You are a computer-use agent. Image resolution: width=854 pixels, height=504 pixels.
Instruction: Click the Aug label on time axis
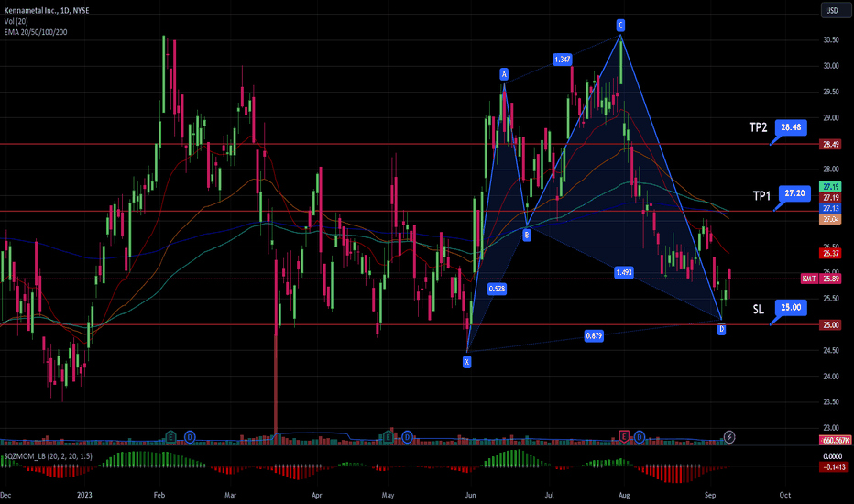[x=624, y=495]
